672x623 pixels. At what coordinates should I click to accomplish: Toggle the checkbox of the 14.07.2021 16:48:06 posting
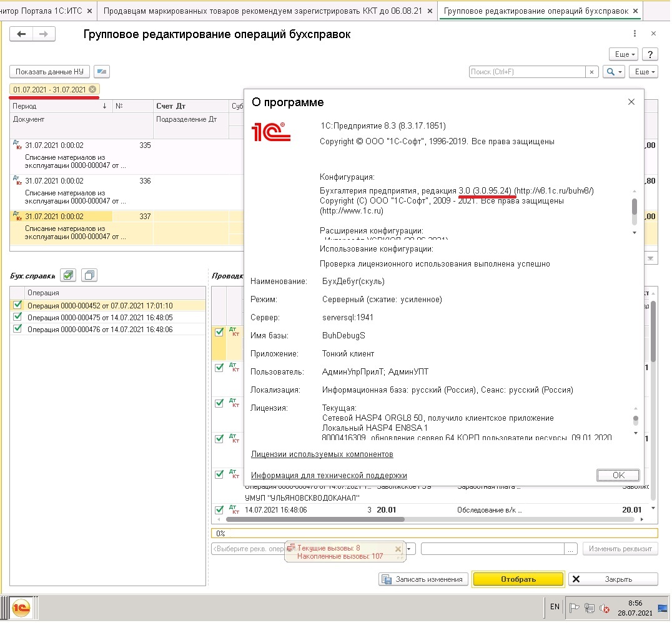(219, 510)
